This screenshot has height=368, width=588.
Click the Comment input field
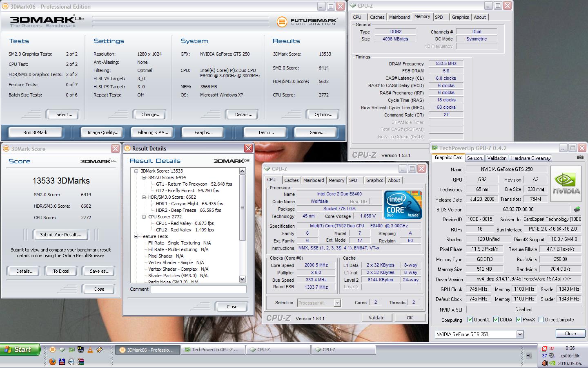point(198,289)
